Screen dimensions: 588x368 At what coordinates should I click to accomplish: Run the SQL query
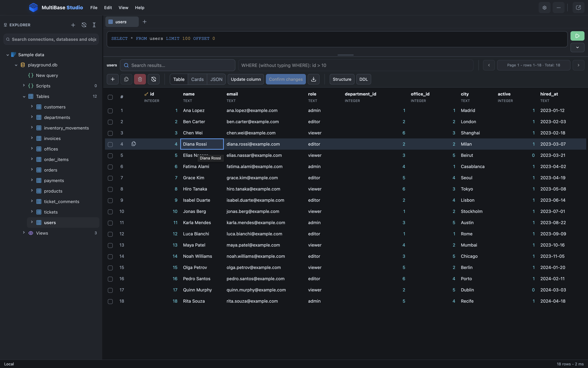click(577, 36)
